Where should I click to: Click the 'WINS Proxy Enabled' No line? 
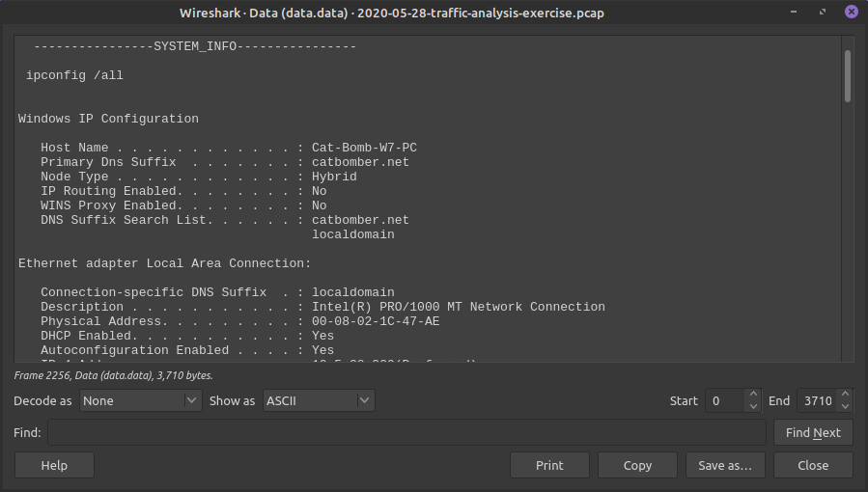click(183, 205)
